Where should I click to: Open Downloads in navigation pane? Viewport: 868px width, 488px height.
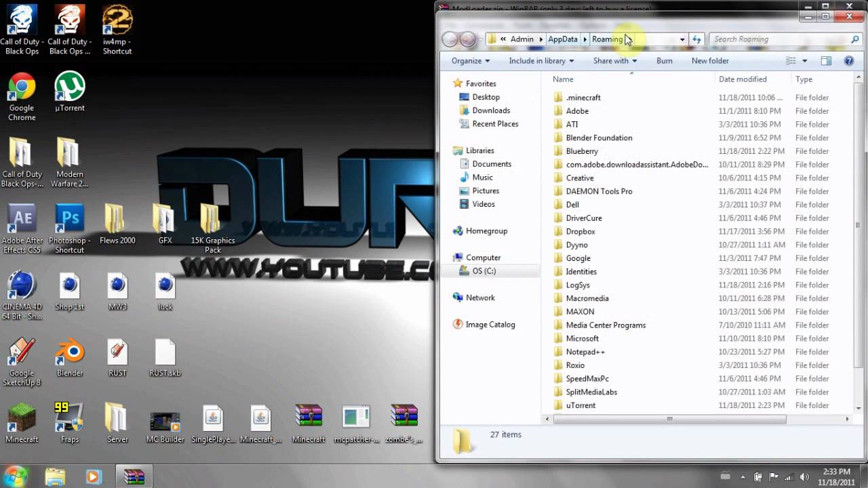tap(491, 110)
